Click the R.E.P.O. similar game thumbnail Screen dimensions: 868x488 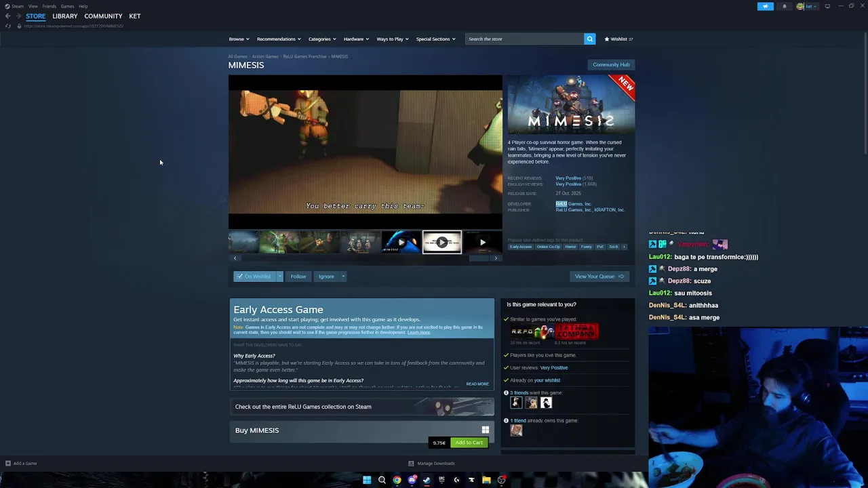click(532, 331)
